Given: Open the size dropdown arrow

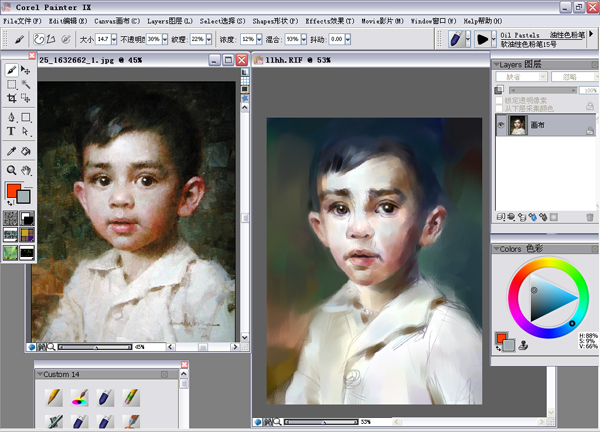Looking at the screenshot, I should pyautogui.click(x=114, y=39).
